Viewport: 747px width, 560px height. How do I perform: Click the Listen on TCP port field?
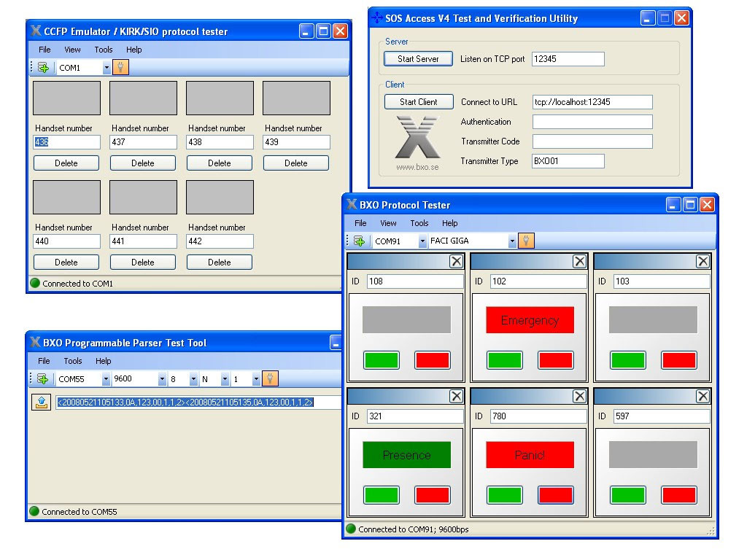point(568,59)
